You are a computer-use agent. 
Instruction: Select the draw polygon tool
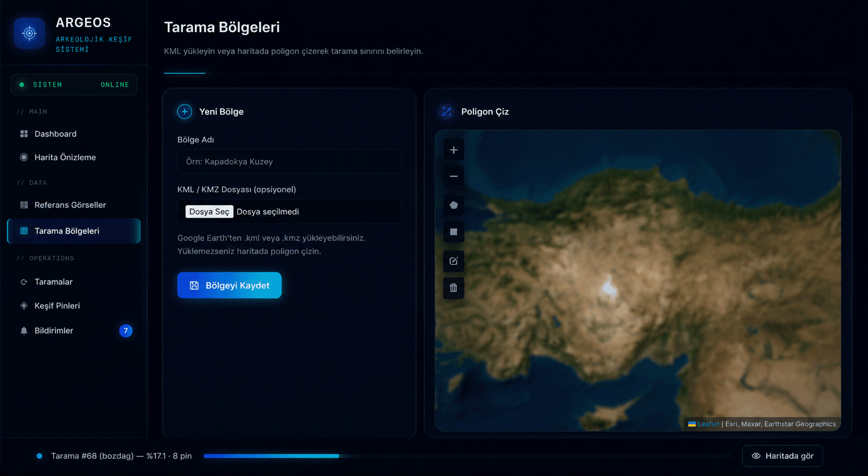pos(454,205)
